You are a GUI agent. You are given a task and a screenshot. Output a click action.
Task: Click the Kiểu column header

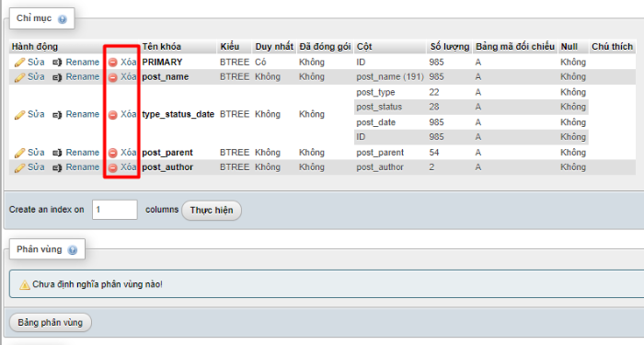click(x=230, y=47)
